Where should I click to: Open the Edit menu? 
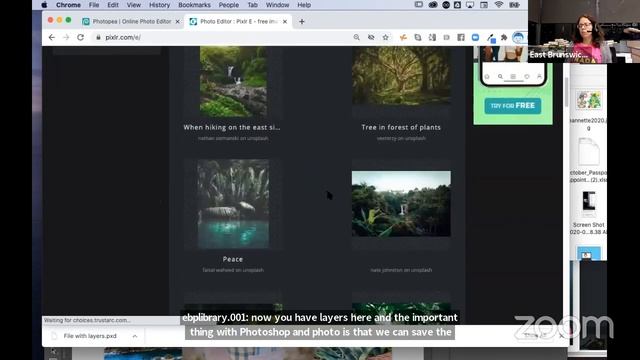pyautogui.click(x=113, y=5)
